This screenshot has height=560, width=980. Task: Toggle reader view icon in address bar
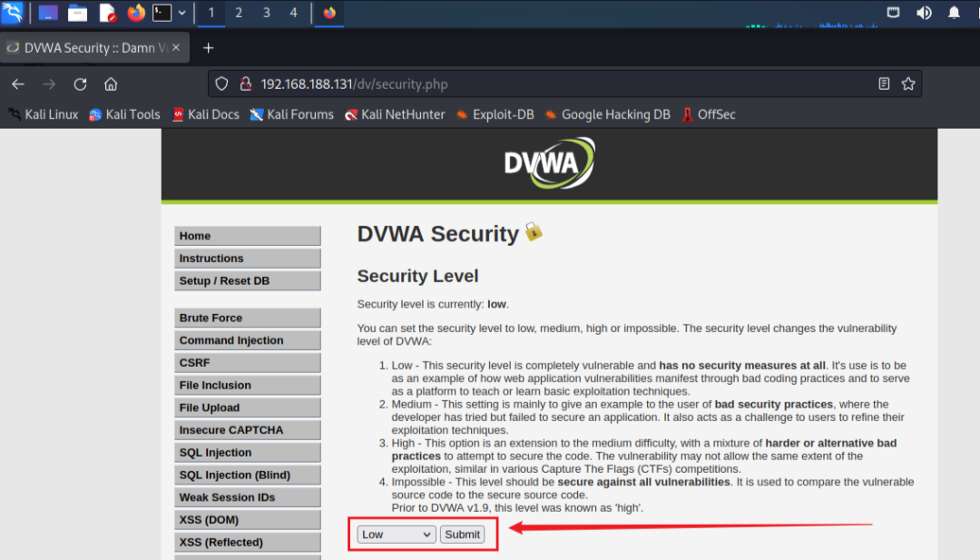pos(884,84)
